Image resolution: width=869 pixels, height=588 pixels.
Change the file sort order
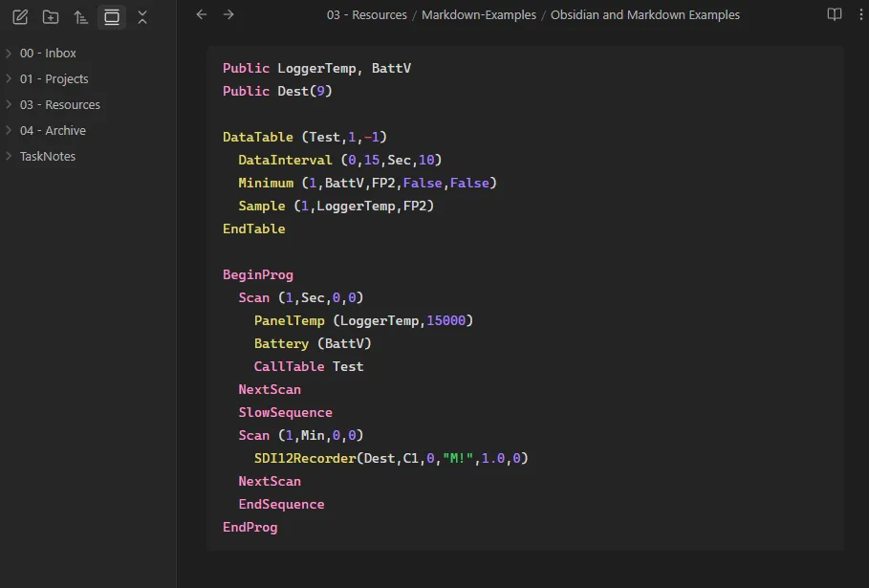point(81,17)
